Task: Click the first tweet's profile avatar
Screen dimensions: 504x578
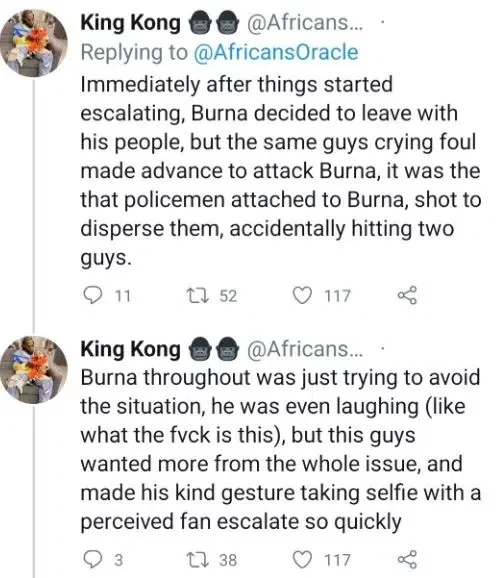Action: pyautogui.click(x=34, y=43)
